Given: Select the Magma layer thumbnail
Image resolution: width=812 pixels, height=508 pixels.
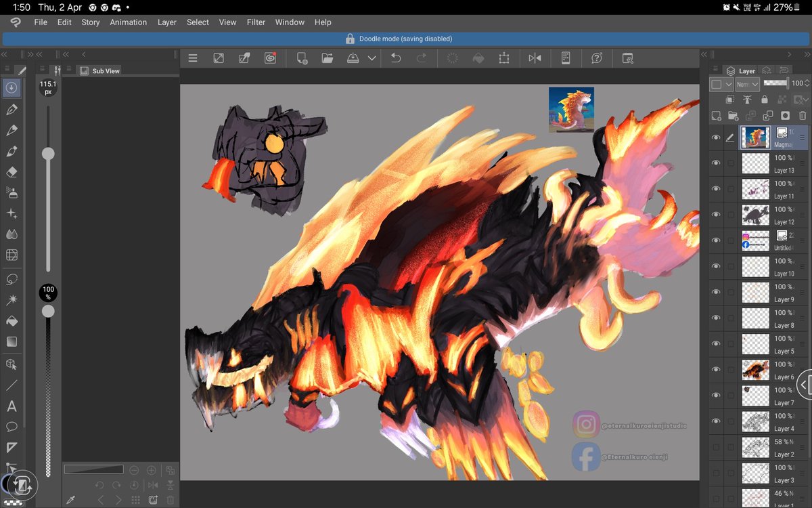Looking at the screenshot, I should point(756,137).
